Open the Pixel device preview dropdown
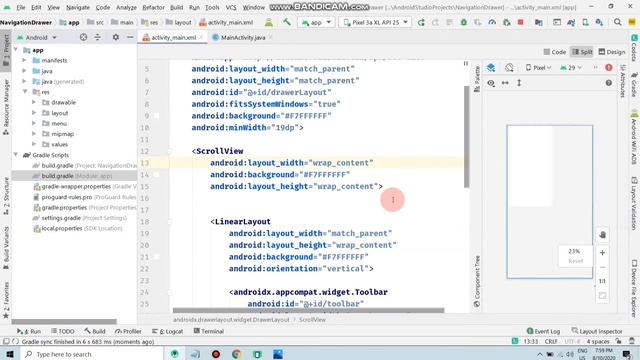Image resolution: width=640 pixels, height=360 pixels. 539,68
